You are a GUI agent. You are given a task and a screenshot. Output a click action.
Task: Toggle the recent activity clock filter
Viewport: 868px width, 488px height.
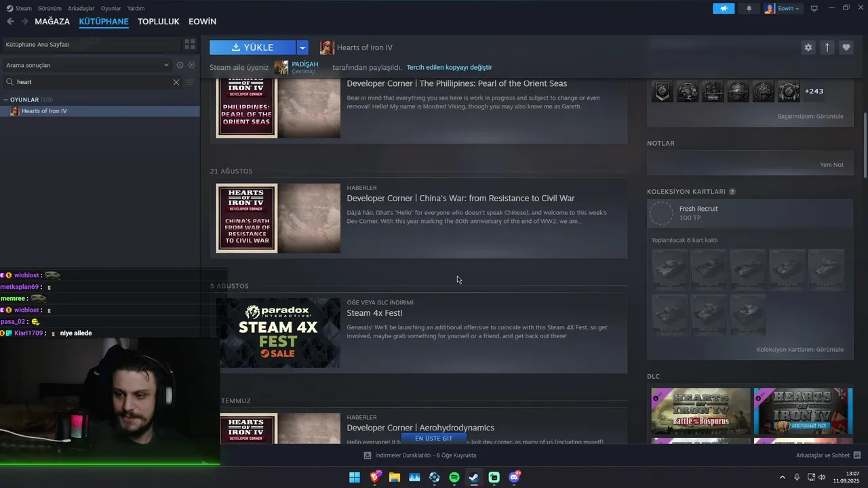(180, 65)
